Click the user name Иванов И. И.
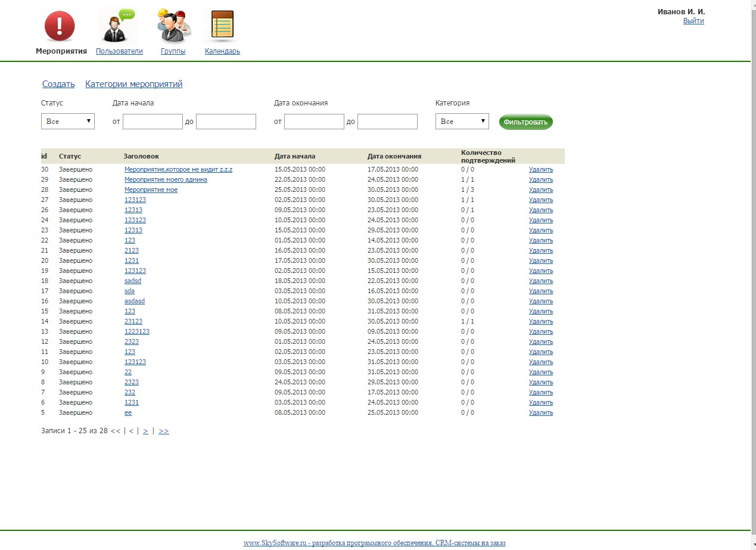756x550 pixels. pos(681,12)
